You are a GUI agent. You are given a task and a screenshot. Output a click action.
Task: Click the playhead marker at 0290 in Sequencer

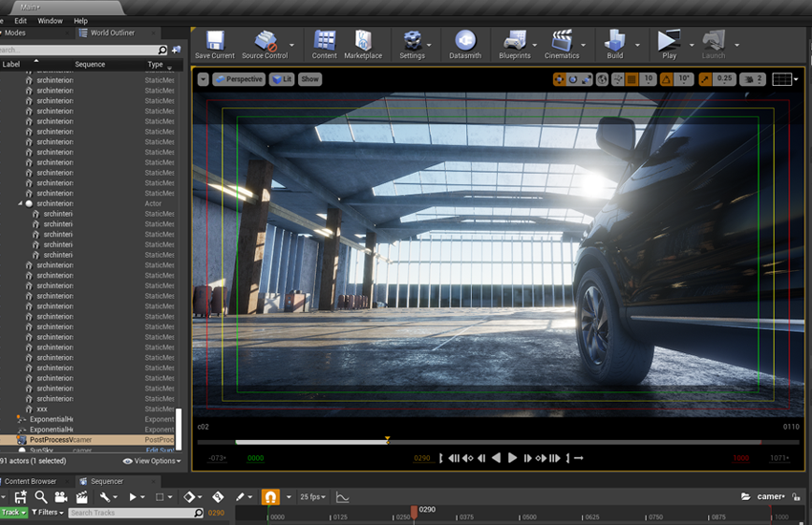coord(414,512)
